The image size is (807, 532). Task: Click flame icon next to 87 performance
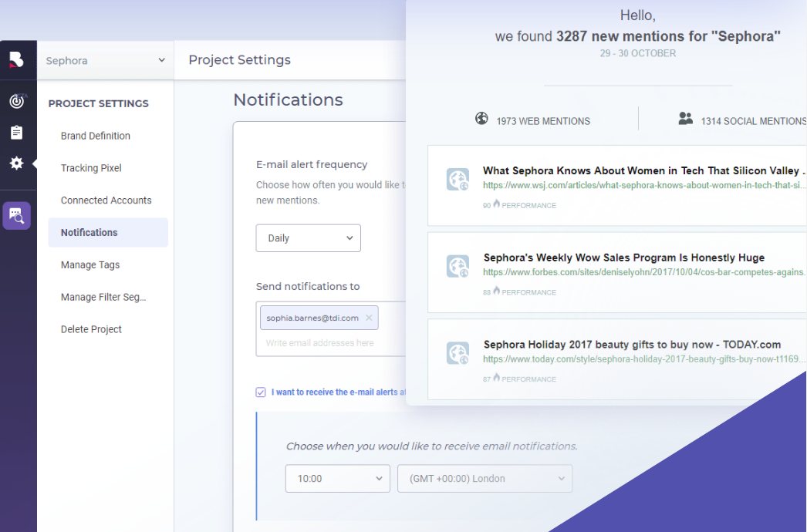pos(497,378)
